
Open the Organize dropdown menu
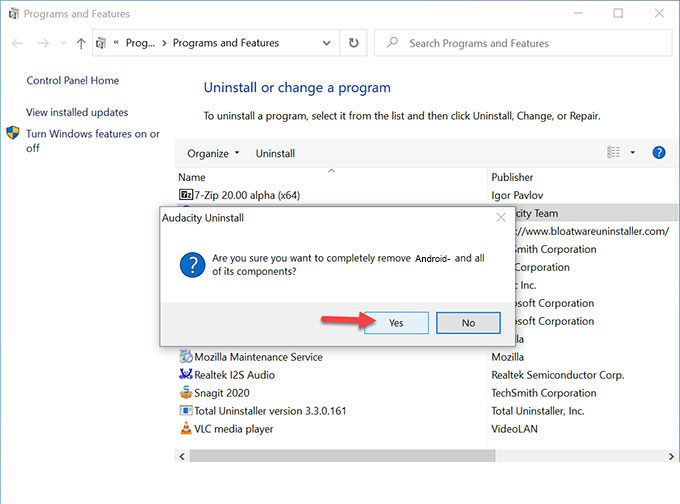pos(213,154)
